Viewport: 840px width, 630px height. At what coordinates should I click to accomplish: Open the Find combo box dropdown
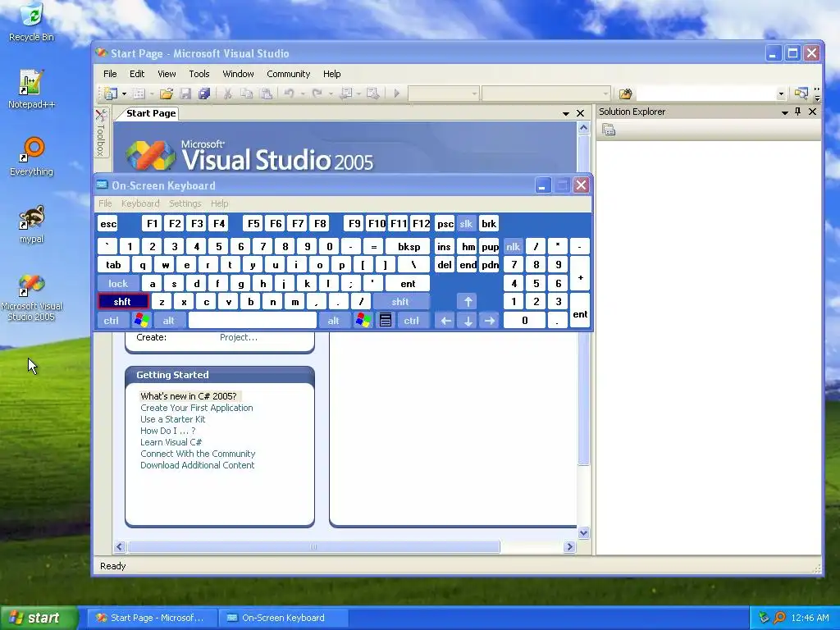[781, 94]
